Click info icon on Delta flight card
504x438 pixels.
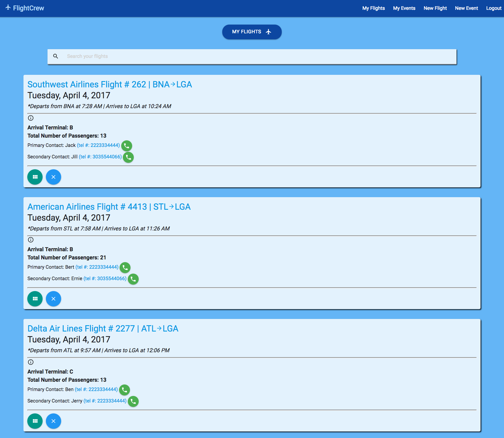pos(31,362)
